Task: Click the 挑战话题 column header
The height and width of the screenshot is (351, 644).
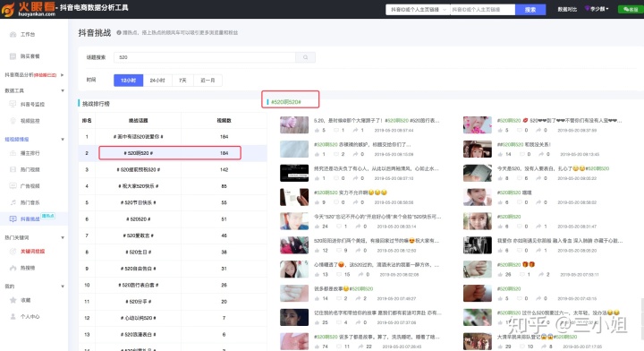Action: [x=138, y=120]
